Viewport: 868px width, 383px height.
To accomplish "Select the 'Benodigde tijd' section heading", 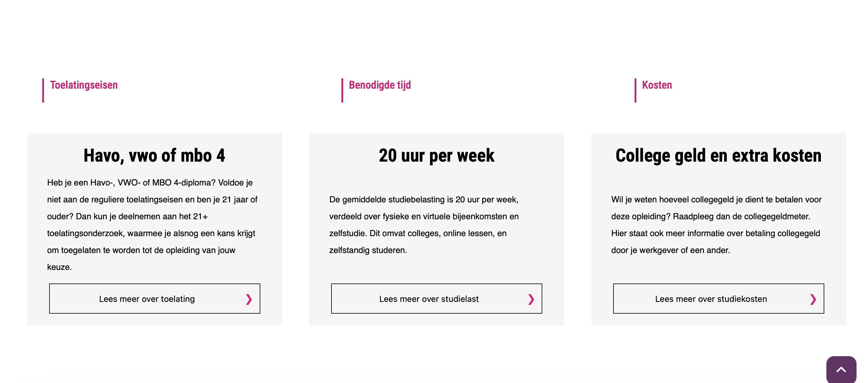I will (x=380, y=85).
